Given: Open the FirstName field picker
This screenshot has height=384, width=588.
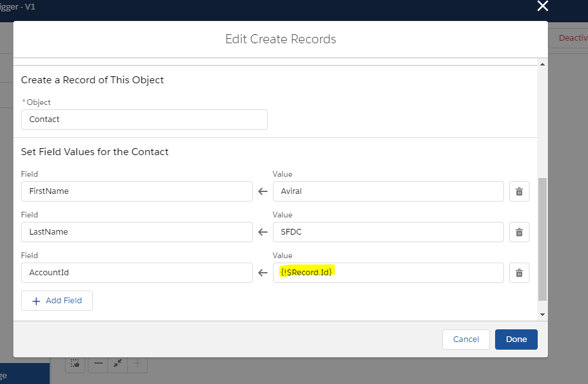Looking at the screenshot, I should coord(136,191).
